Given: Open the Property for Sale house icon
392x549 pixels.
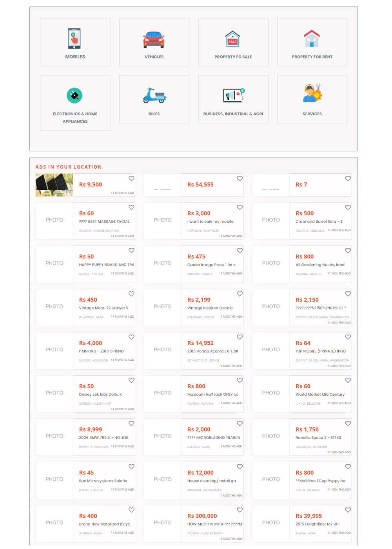Looking at the screenshot, I should pyautogui.click(x=232, y=39).
